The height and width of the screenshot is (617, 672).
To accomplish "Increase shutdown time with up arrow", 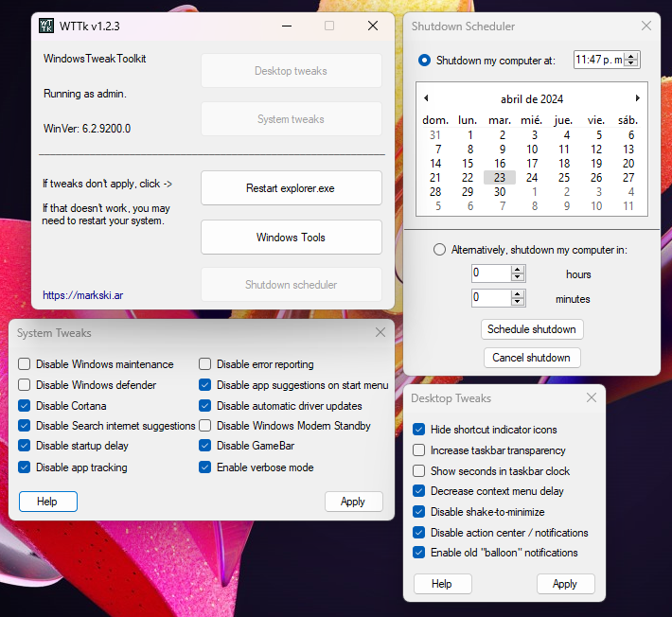I will point(631,56).
